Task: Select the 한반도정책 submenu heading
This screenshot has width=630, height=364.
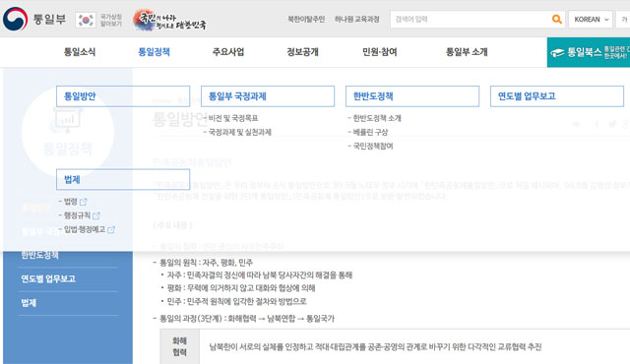Action: [412, 96]
